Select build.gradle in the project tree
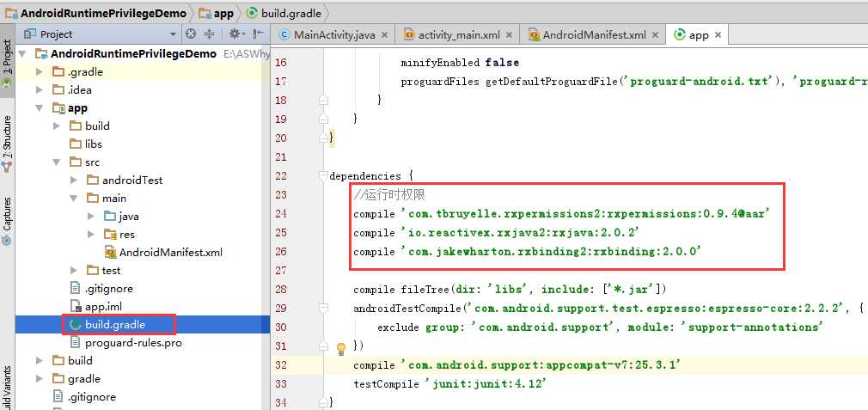 [x=115, y=325]
